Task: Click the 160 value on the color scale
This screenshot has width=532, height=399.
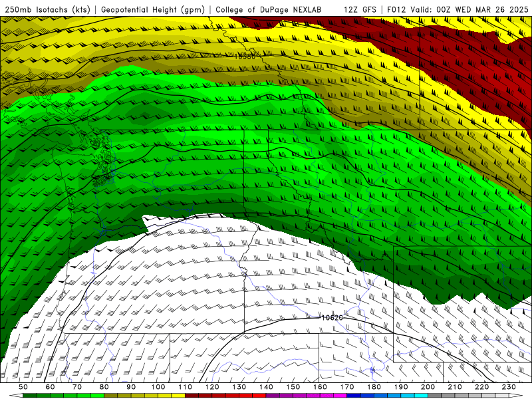Action: click(x=321, y=387)
